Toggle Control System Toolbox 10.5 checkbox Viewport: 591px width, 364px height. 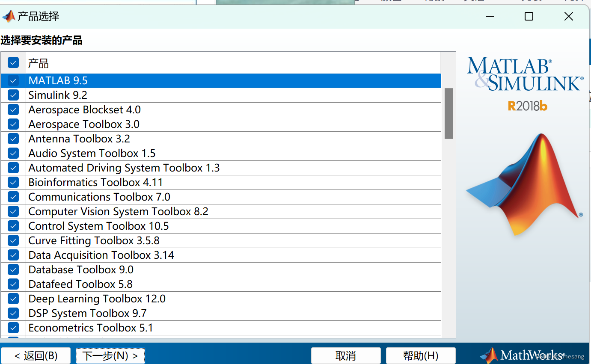(13, 226)
